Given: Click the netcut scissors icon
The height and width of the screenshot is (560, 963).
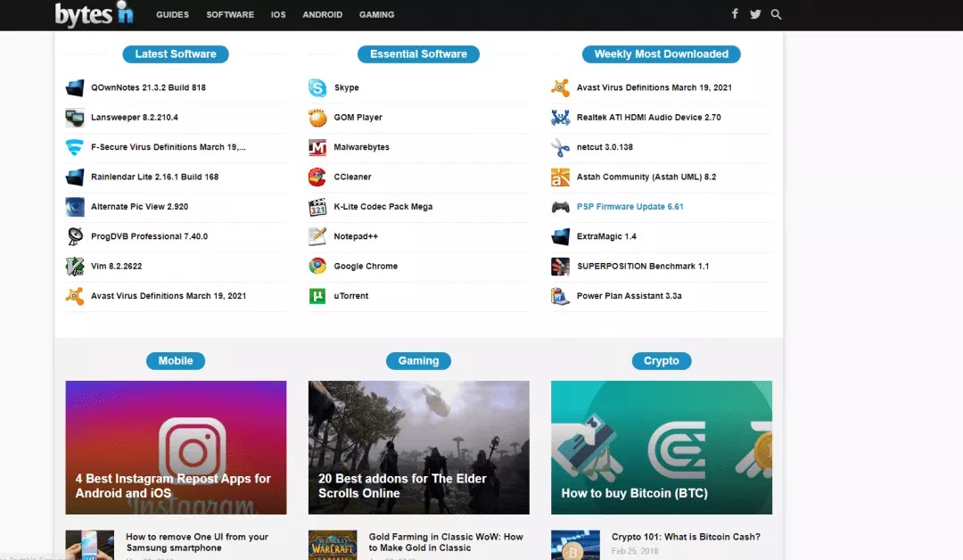Looking at the screenshot, I should [x=560, y=147].
